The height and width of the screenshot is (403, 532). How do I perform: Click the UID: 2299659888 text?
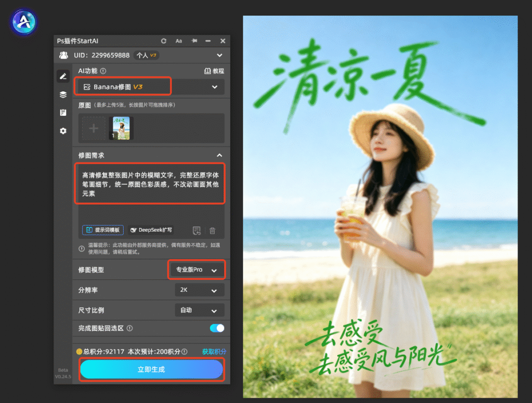(102, 55)
